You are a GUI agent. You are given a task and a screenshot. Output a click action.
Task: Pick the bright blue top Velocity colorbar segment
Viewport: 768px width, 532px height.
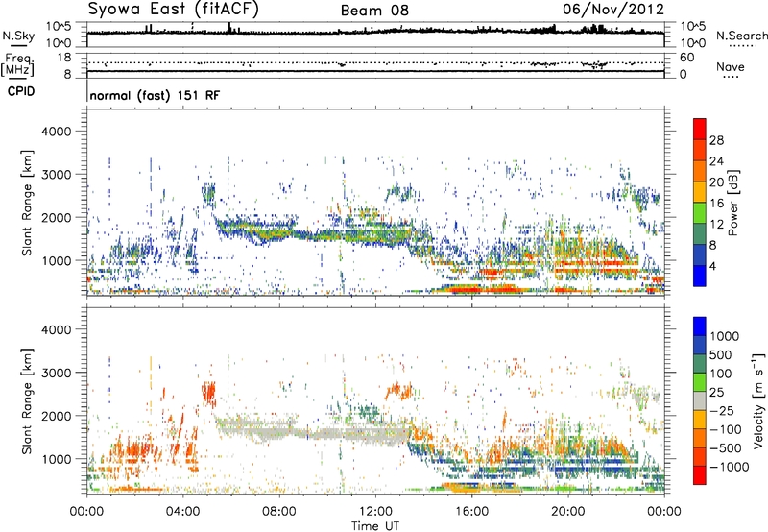(700, 326)
